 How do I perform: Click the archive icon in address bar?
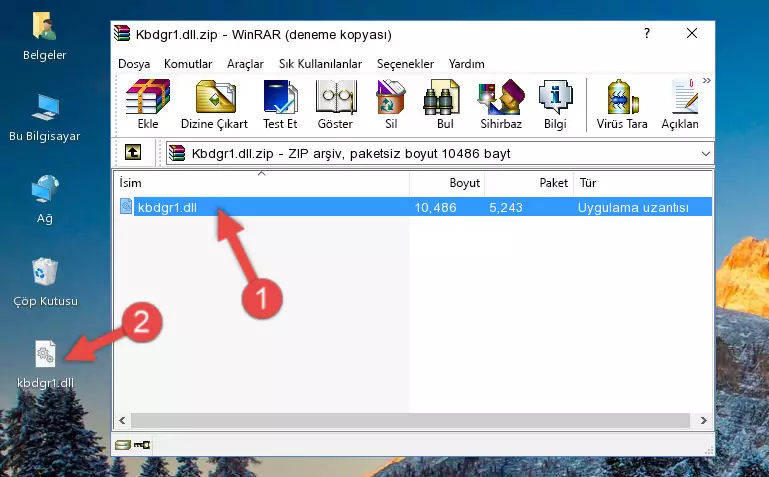click(x=177, y=153)
